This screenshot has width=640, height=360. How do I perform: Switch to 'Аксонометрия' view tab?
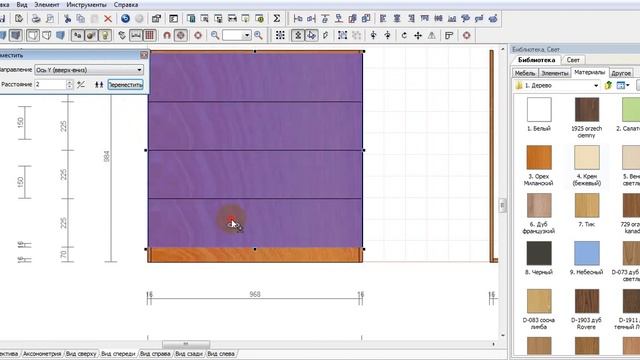pyautogui.click(x=42, y=354)
